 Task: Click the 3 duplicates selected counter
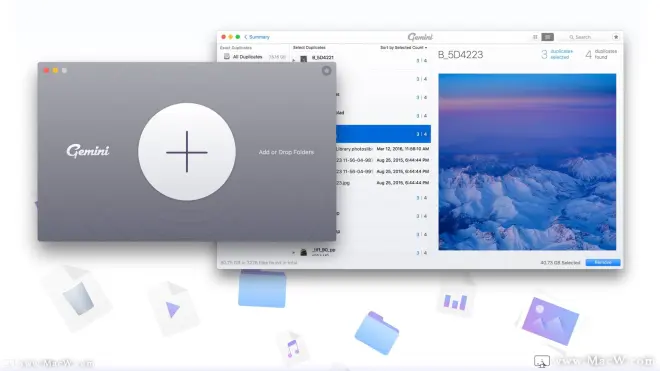click(x=557, y=54)
